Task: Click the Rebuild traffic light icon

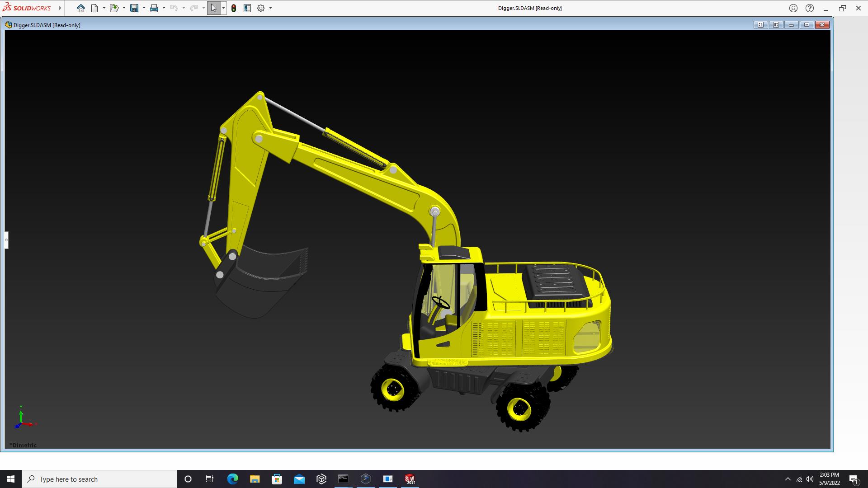Action: 234,8
